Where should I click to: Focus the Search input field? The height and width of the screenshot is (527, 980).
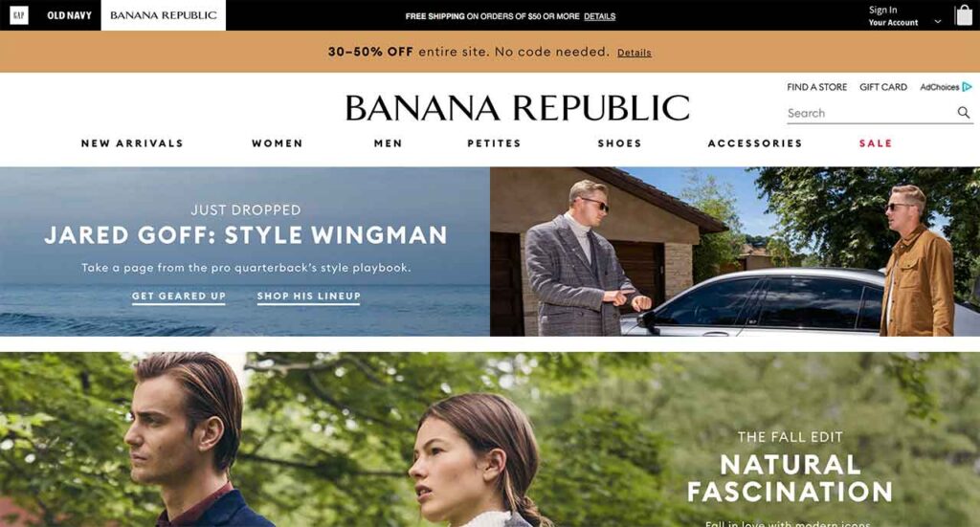(870, 113)
